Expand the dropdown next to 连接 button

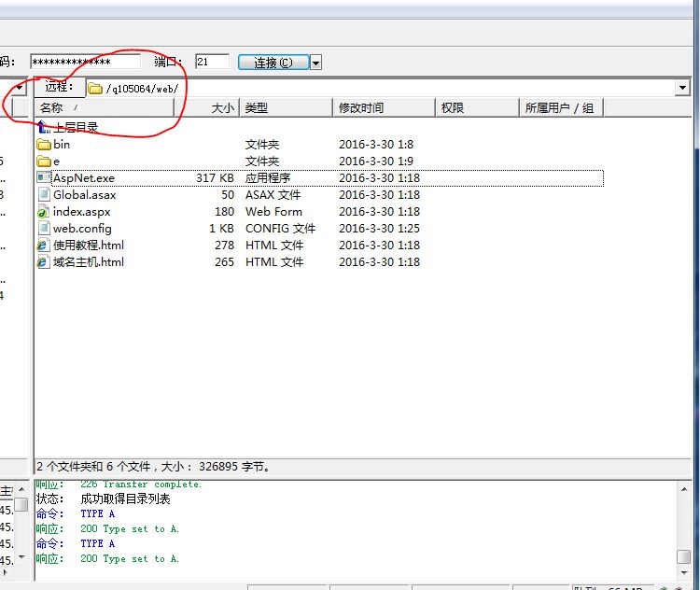[x=315, y=63]
